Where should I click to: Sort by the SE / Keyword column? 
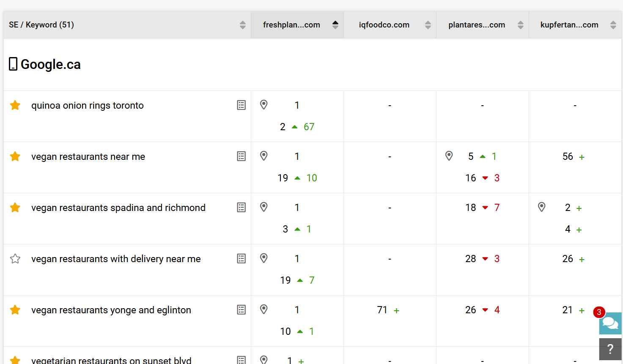pos(242,25)
